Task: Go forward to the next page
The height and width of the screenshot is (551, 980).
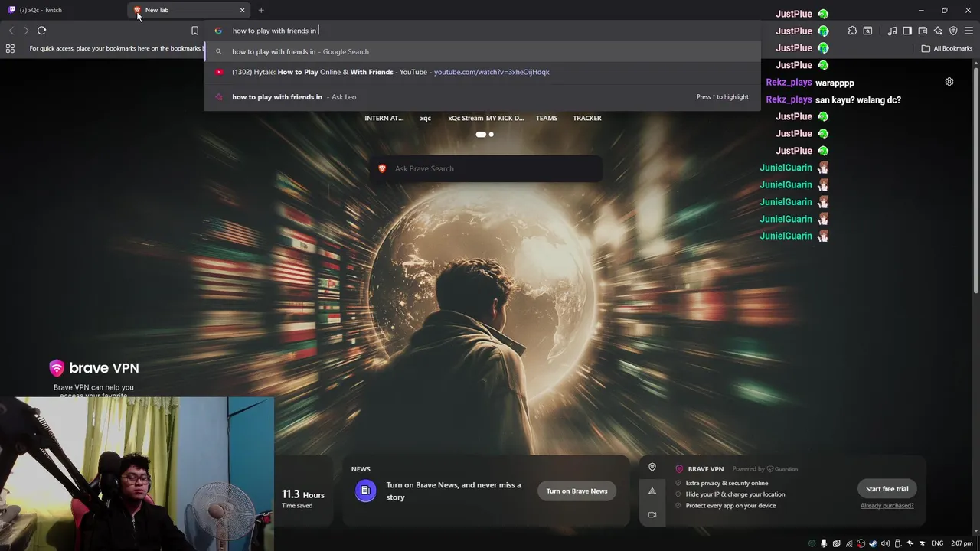Action: 26,31
